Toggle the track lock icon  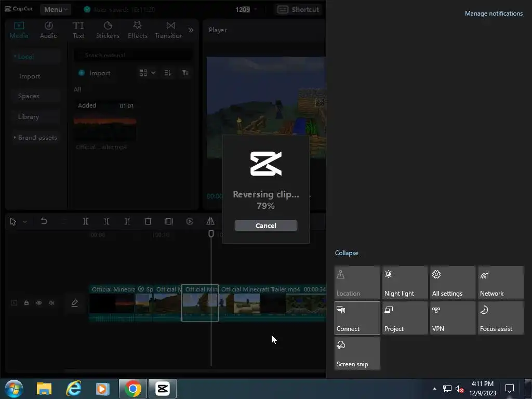coord(26,303)
